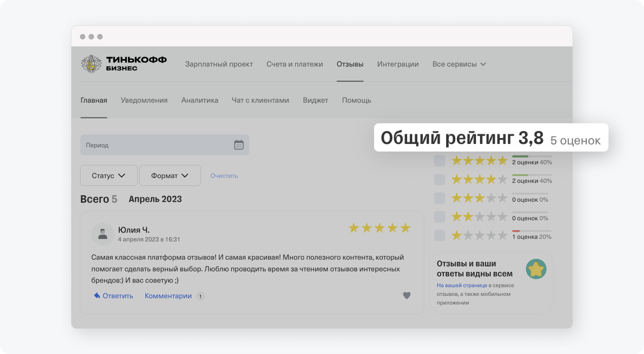
Task: Open the calendar icon in Period field
Action: (x=239, y=145)
